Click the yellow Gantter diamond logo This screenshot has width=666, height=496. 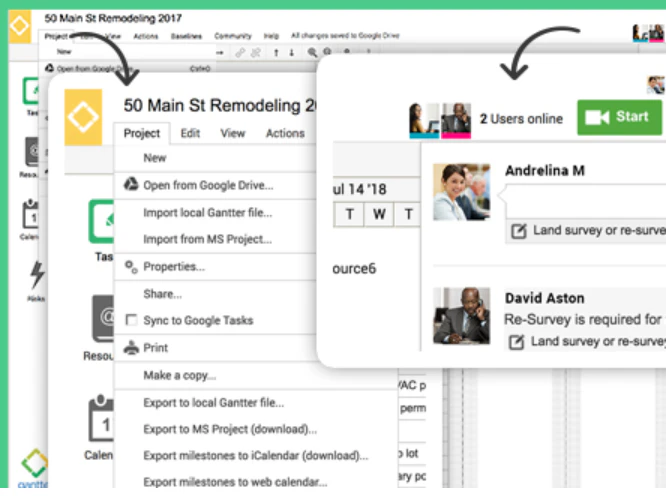(83, 117)
